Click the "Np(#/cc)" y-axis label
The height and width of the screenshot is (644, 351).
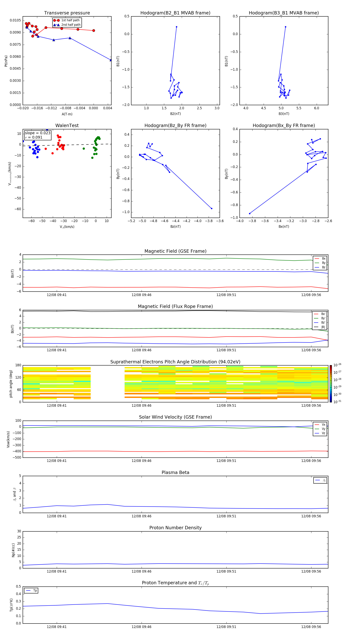pyautogui.click(x=13, y=550)
